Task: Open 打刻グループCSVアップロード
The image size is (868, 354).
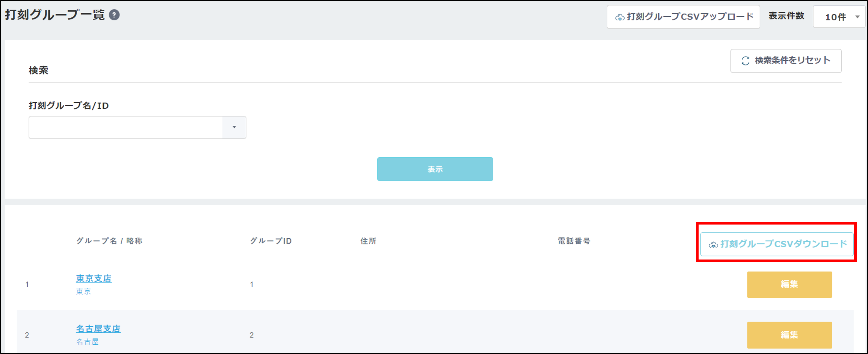Action: pyautogui.click(x=683, y=17)
